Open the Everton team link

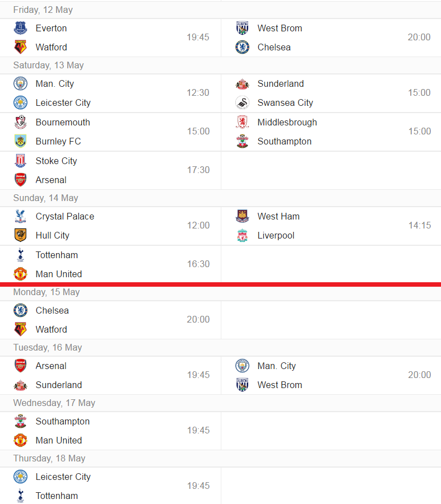51,28
